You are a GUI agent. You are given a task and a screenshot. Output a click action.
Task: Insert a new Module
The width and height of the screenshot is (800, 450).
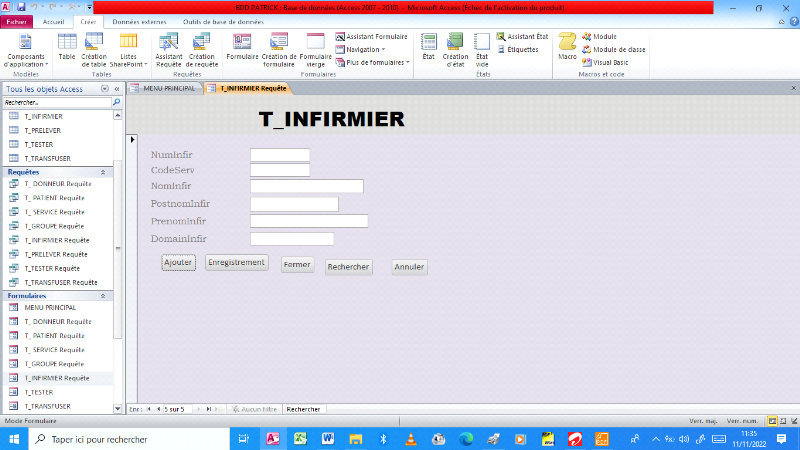tap(599, 37)
